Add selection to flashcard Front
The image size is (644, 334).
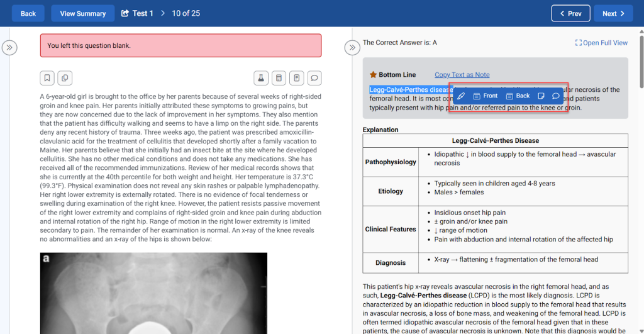coord(485,96)
